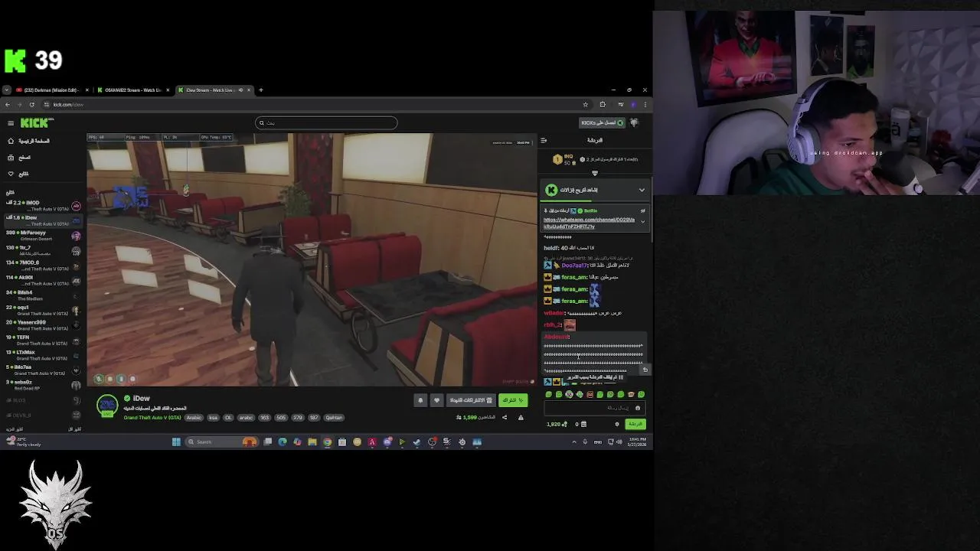
Task: Select the Arabic stream tag
Action: (x=194, y=418)
